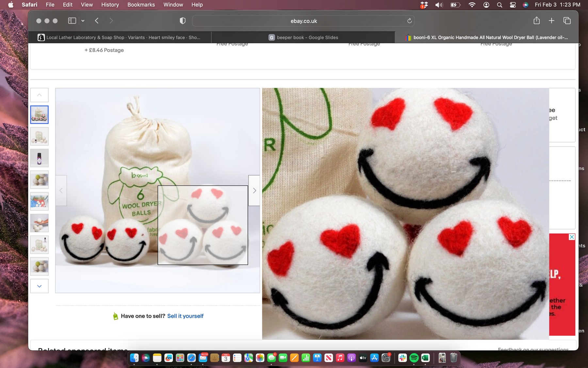Go back to the previous page
This screenshot has width=588, height=368.
(97, 21)
